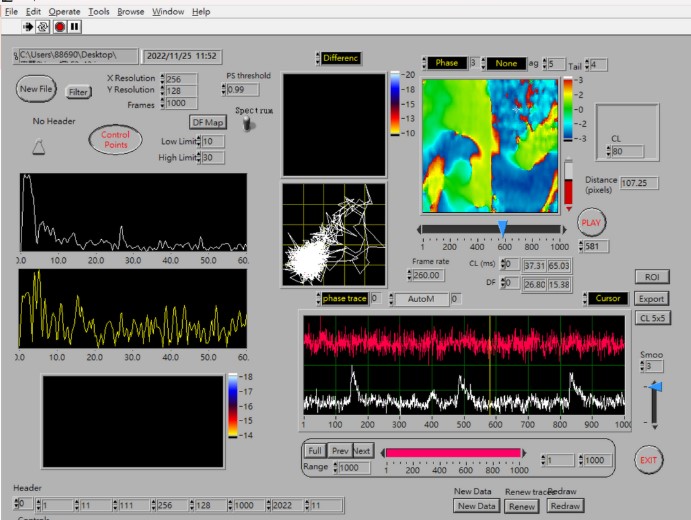
Task: Open the phase trace selector
Action: point(344,299)
